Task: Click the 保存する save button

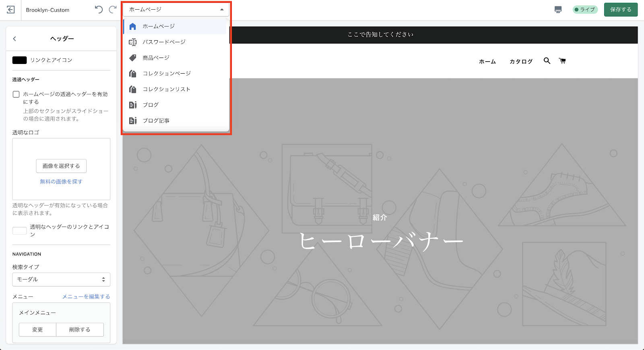Action: click(x=621, y=10)
